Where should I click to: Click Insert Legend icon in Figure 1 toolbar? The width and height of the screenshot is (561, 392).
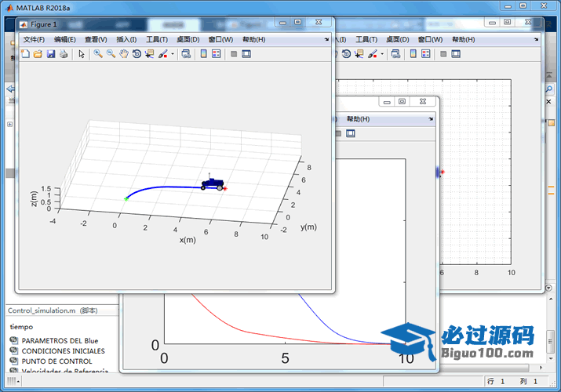point(216,54)
